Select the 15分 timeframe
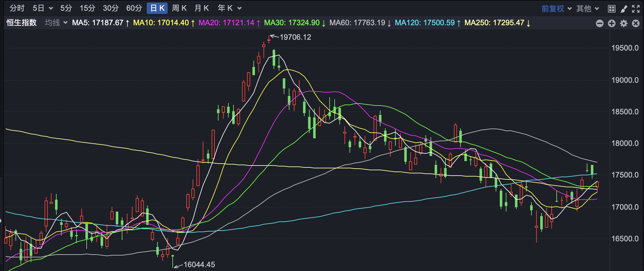The width and height of the screenshot is (644, 271). pyautogui.click(x=88, y=8)
